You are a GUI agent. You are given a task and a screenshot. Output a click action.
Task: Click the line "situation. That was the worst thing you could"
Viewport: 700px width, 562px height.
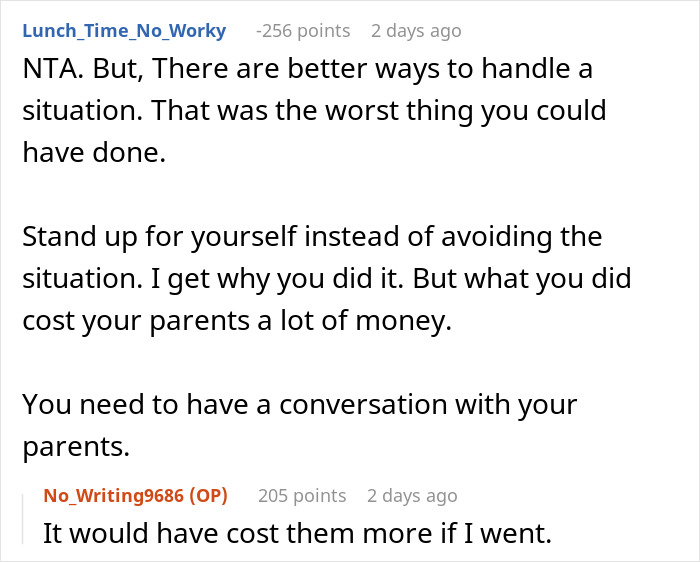tap(314, 110)
